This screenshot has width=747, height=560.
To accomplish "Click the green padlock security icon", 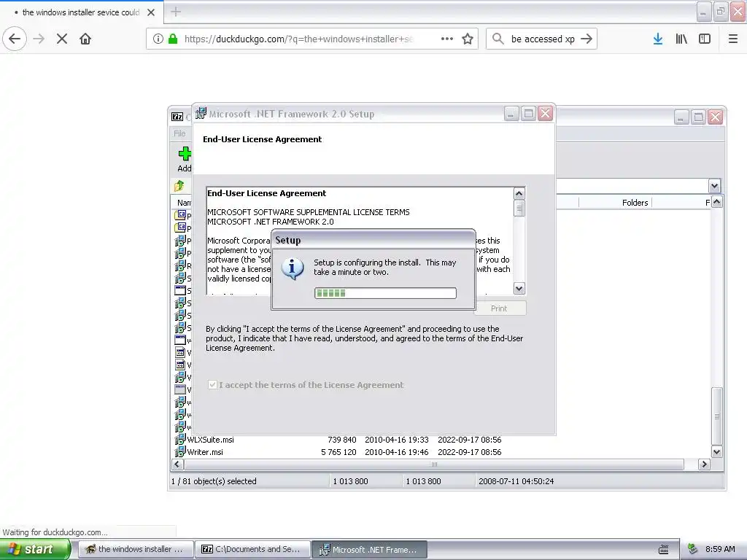I will [173, 39].
